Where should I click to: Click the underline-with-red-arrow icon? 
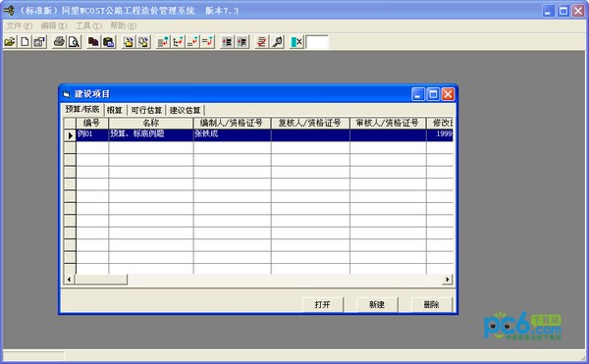pos(192,41)
